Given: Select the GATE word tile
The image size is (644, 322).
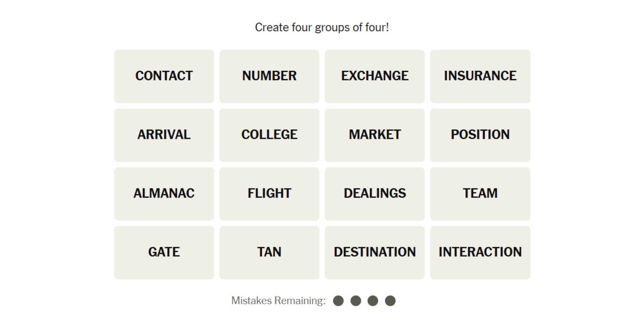Looking at the screenshot, I should [x=164, y=253].
